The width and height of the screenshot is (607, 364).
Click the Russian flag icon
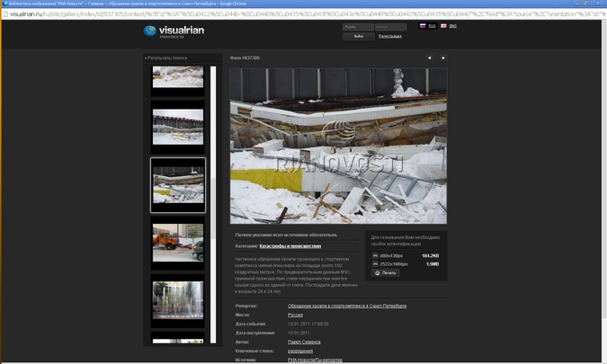tap(423, 26)
